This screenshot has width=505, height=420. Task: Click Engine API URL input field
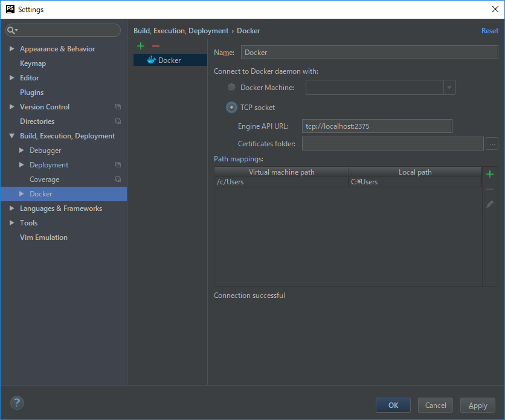tap(377, 126)
